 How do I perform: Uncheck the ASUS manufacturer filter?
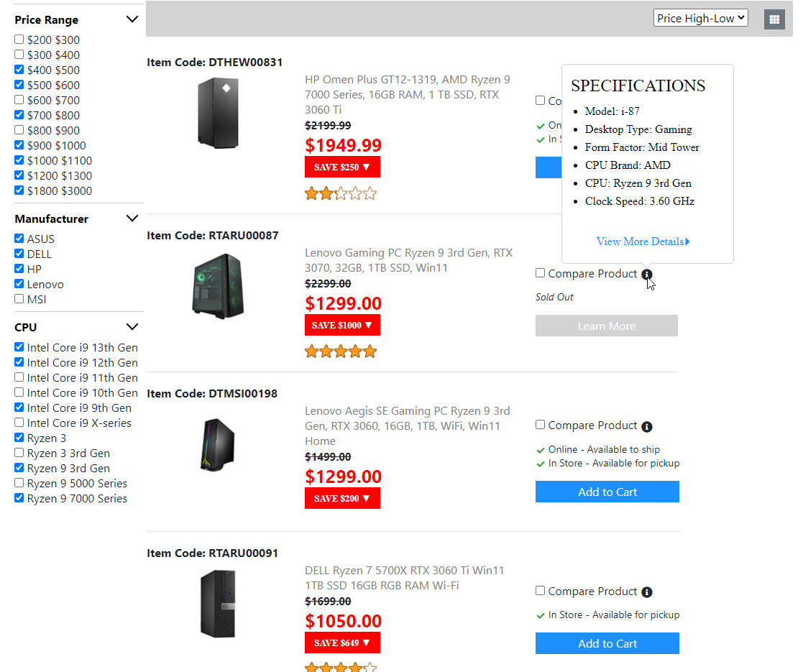click(x=19, y=239)
